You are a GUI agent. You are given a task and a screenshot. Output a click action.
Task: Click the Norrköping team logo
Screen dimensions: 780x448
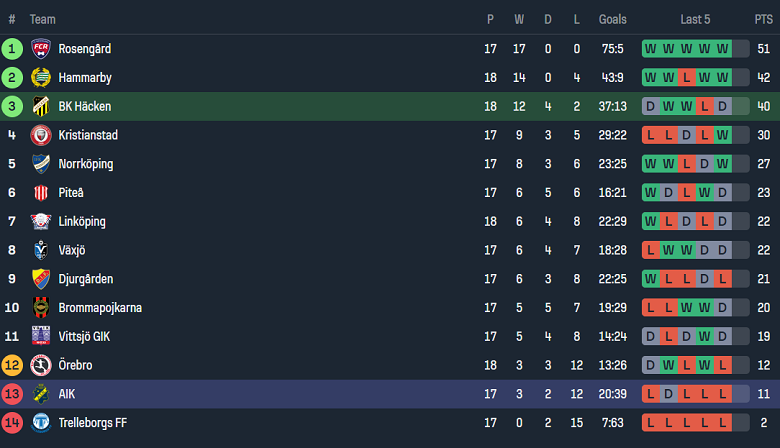pos(41,164)
